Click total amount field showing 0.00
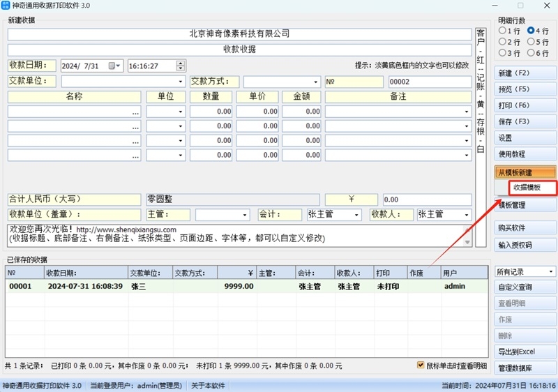 coord(427,199)
